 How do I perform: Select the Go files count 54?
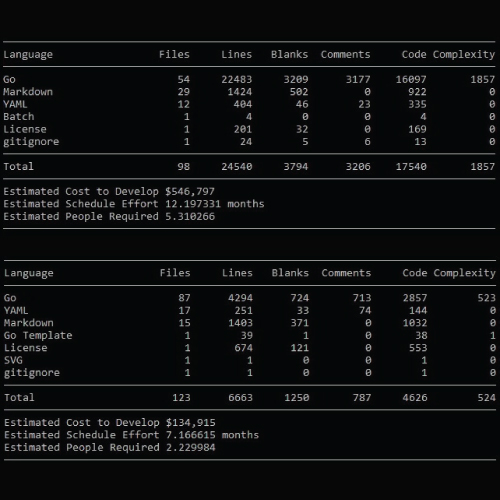pyautogui.click(x=184, y=79)
